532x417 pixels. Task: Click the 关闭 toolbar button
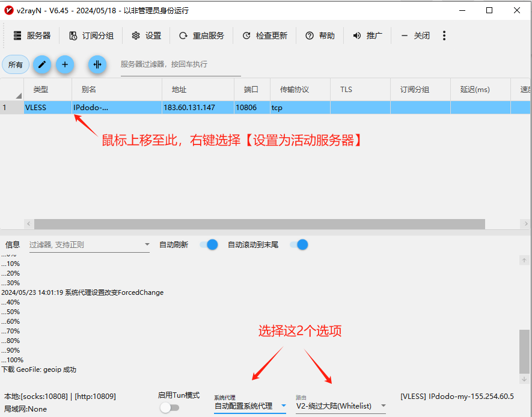[415, 36]
